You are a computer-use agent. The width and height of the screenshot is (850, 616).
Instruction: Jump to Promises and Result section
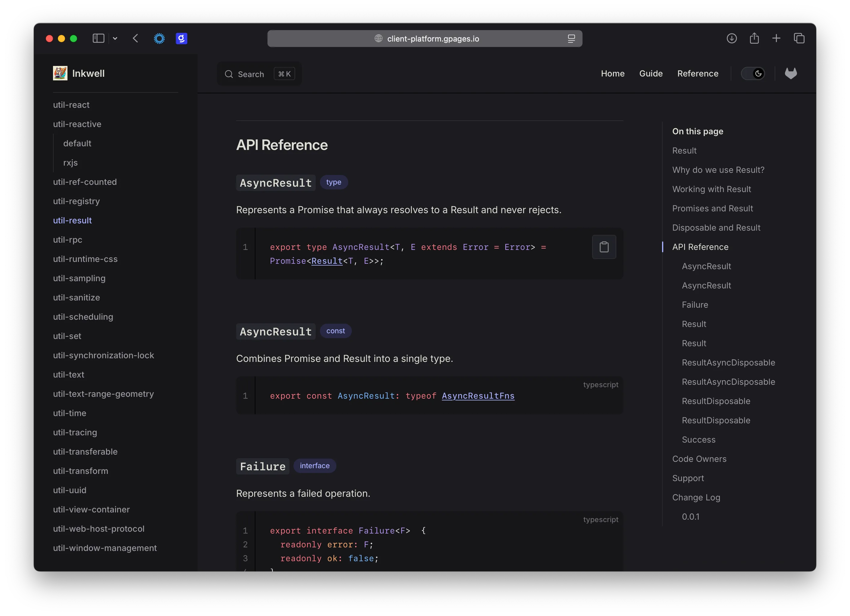pos(712,208)
